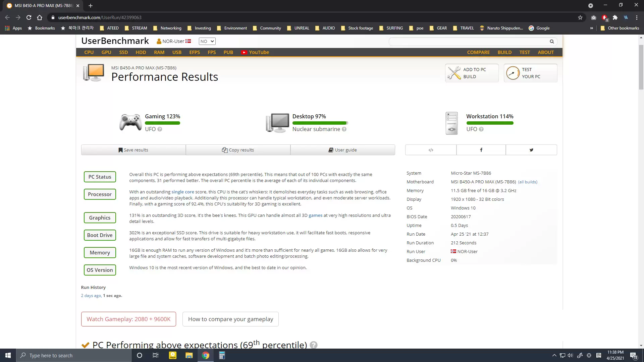Click the Desktop 97% green progress bar
644x362 pixels.
[319, 123]
